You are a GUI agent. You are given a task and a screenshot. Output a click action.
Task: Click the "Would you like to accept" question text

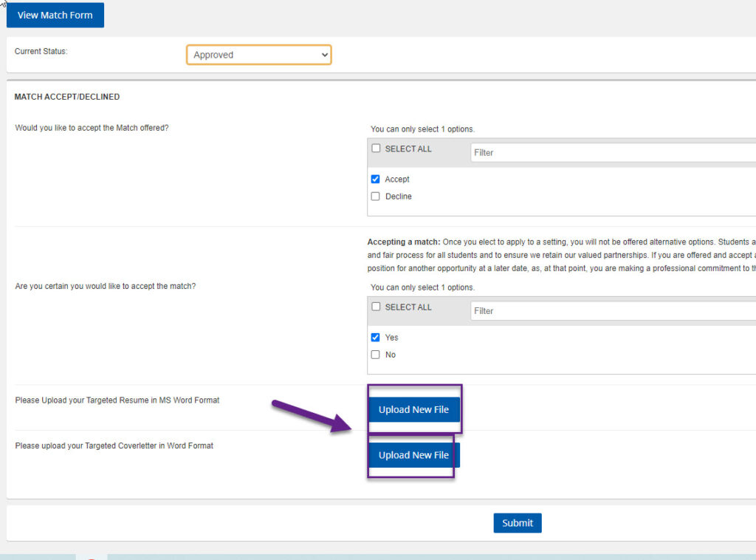[x=92, y=128]
